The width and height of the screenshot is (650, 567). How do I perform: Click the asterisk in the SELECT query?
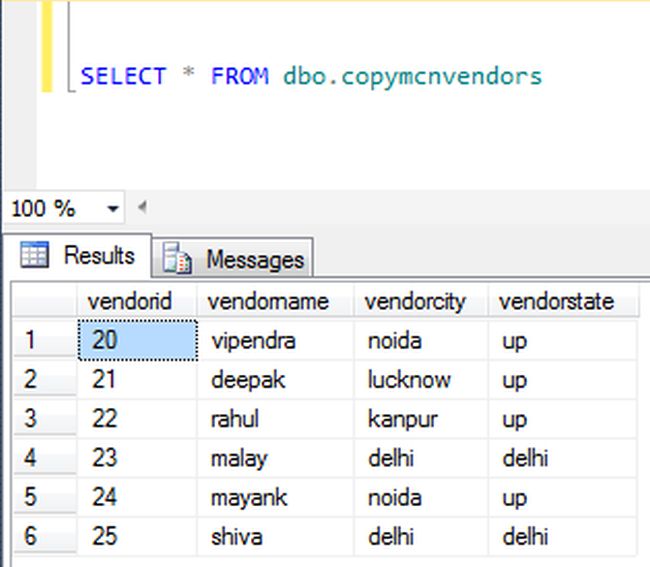189,73
